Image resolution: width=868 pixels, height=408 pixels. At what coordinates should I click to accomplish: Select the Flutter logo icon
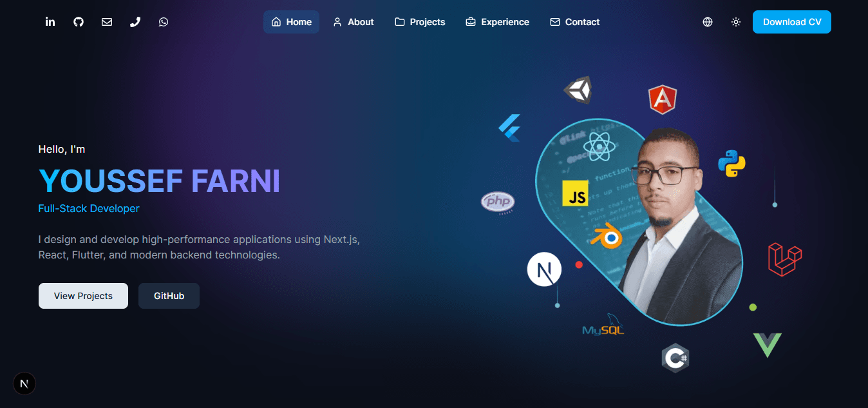click(509, 128)
